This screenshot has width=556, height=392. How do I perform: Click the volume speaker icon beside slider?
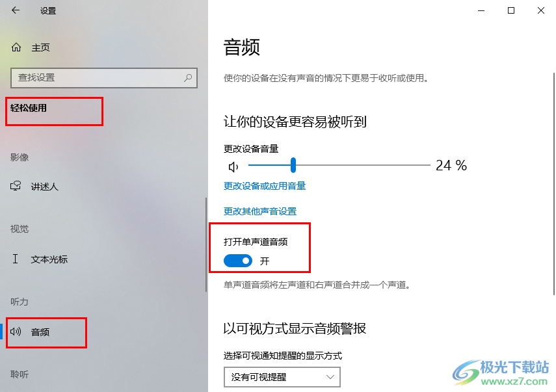pos(233,166)
